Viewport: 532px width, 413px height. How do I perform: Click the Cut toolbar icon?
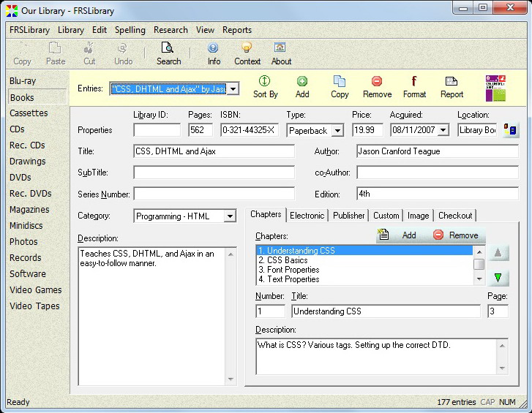89,53
